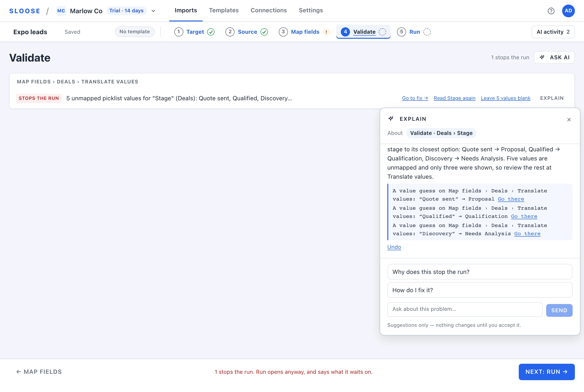Click Go there for Qualified guess
This screenshot has height=392, width=584.
524,216
